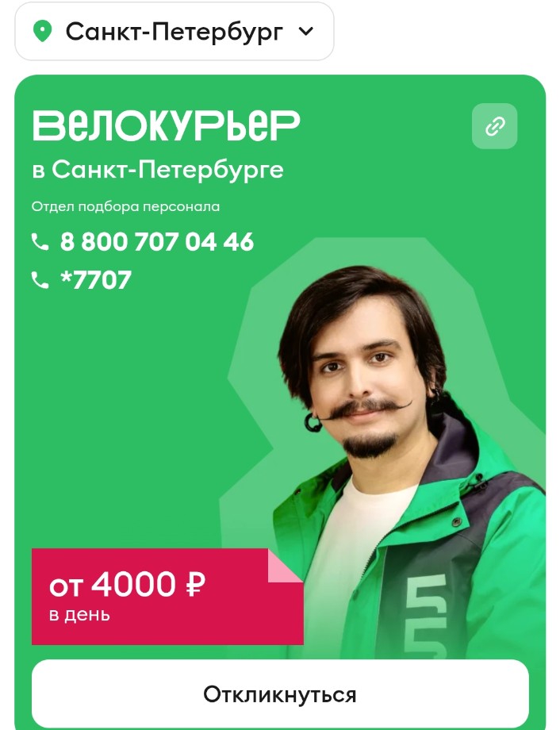Click the ruble sign on salary badge
This screenshot has width=560, height=730.
click(195, 584)
